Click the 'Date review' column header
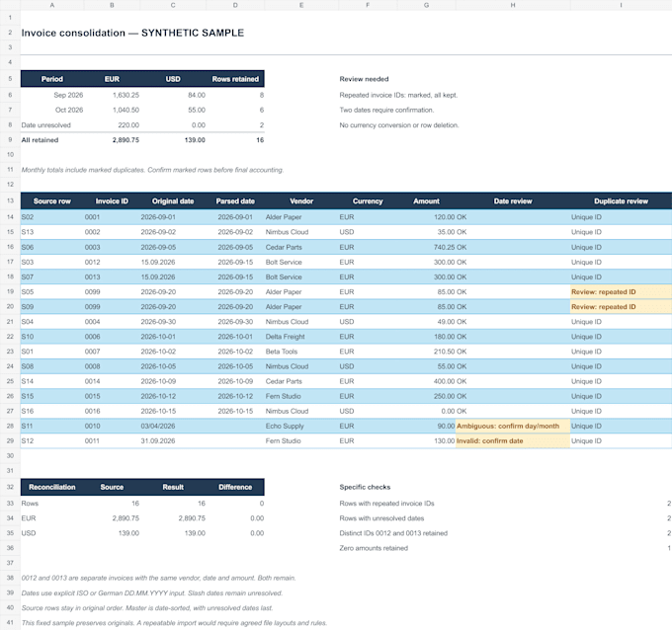Image resolution: width=672 pixels, height=630 pixels. tap(513, 200)
